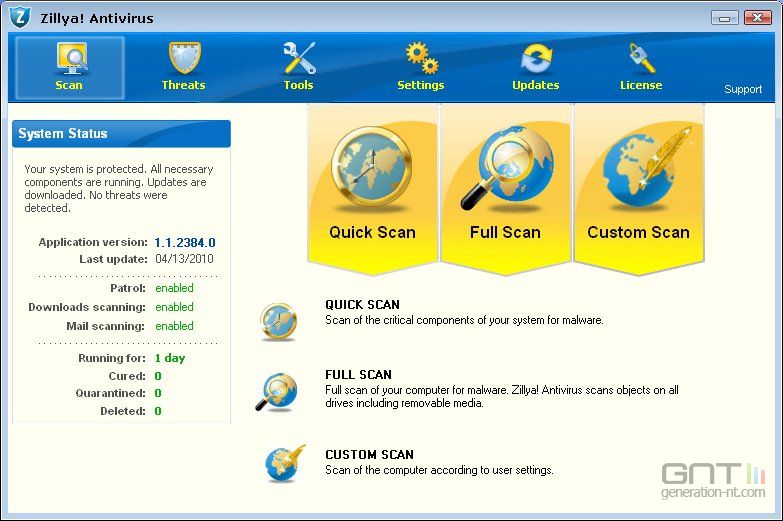Select the License tab label
This screenshot has width=783, height=521.
click(641, 85)
